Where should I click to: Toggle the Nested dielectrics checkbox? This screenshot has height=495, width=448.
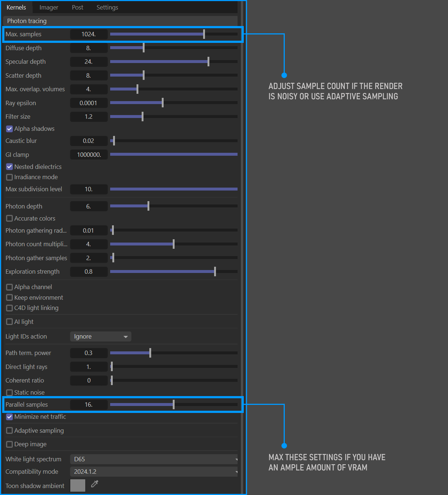tap(10, 167)
